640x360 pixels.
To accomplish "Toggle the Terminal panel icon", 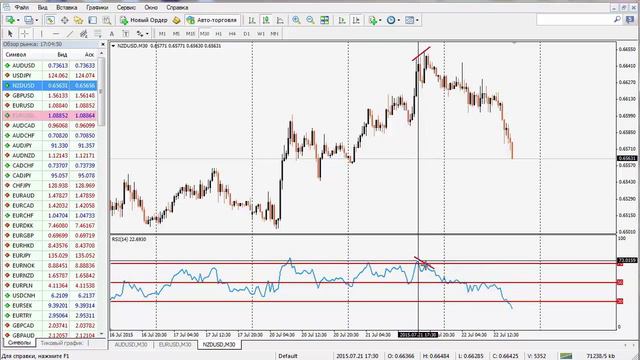I will pyautogui.click(x=93, y=20).
